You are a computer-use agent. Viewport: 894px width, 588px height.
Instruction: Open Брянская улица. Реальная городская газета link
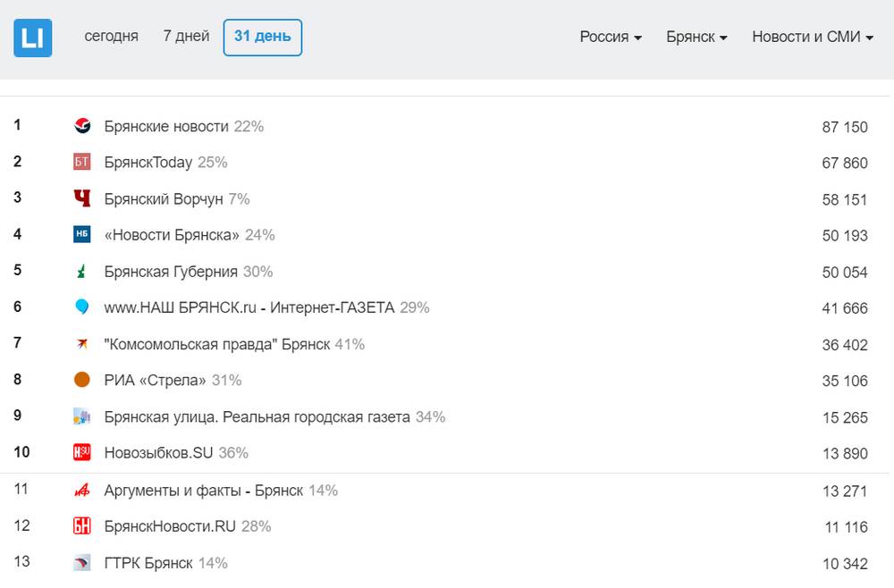point(257,416)
